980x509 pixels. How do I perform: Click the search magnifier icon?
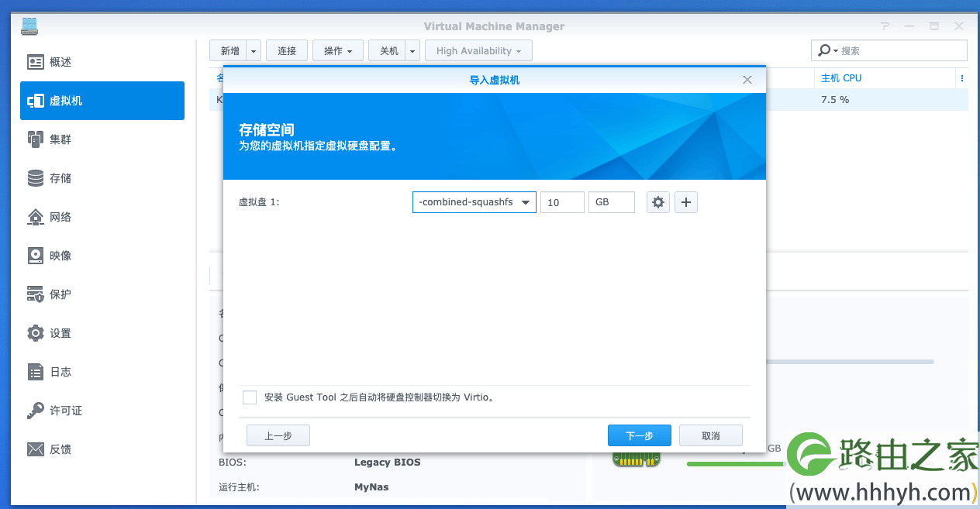(826, 50)
